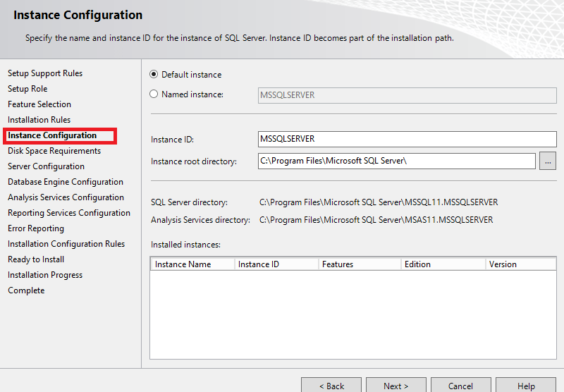Open the browse button for root directory
Viewport: 564px width, 392px height.
point(548,161)
